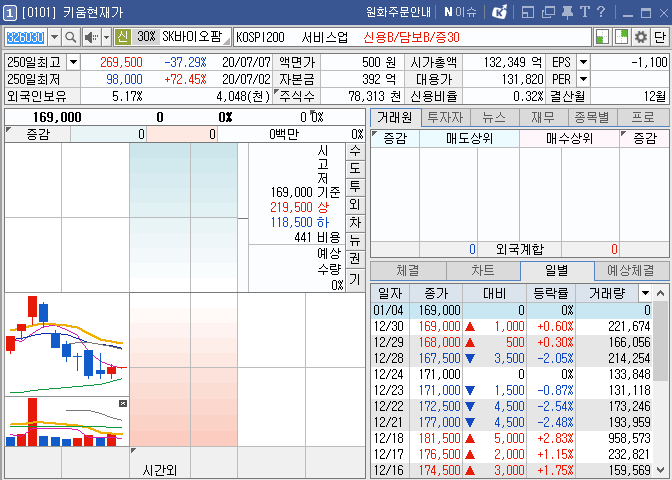
Task: Switch to the 예상체결 tab
Action: click(631, 270)
